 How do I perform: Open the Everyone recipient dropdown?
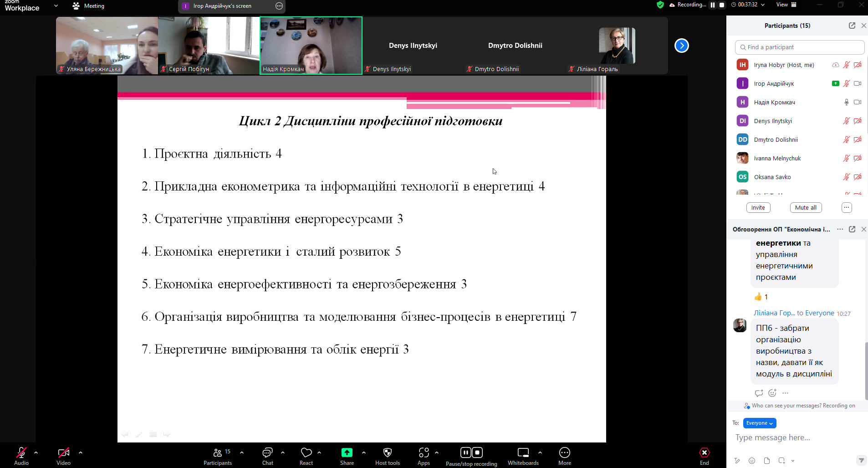(x=759, y=423)
